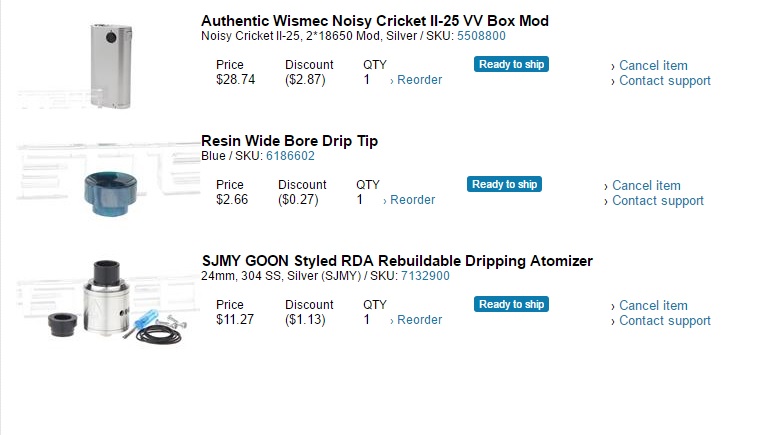Image resolution: width=763 pixels, height=435 pixels.
Task: Open SKU 7132900 product link
Action: pos(425,276)
